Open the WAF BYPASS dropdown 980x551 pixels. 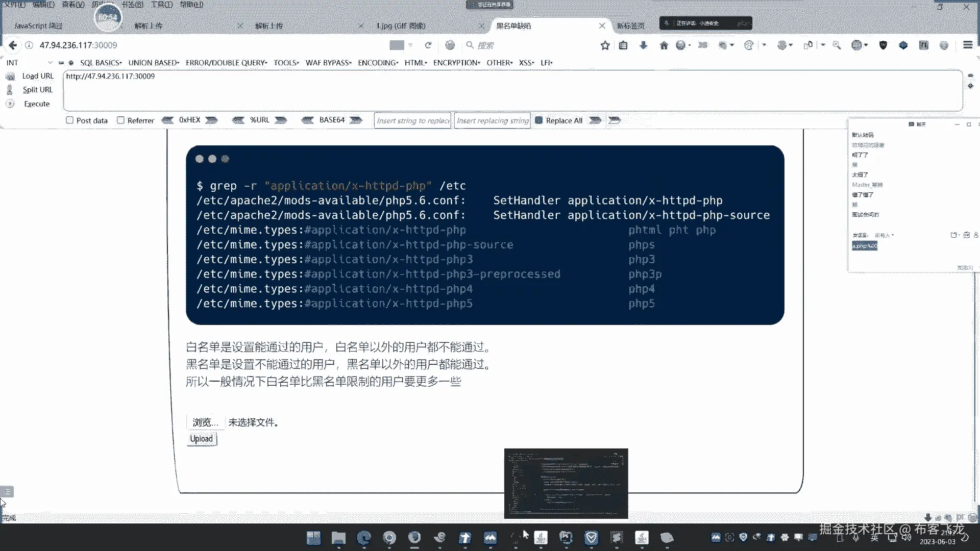coord(328,63)
